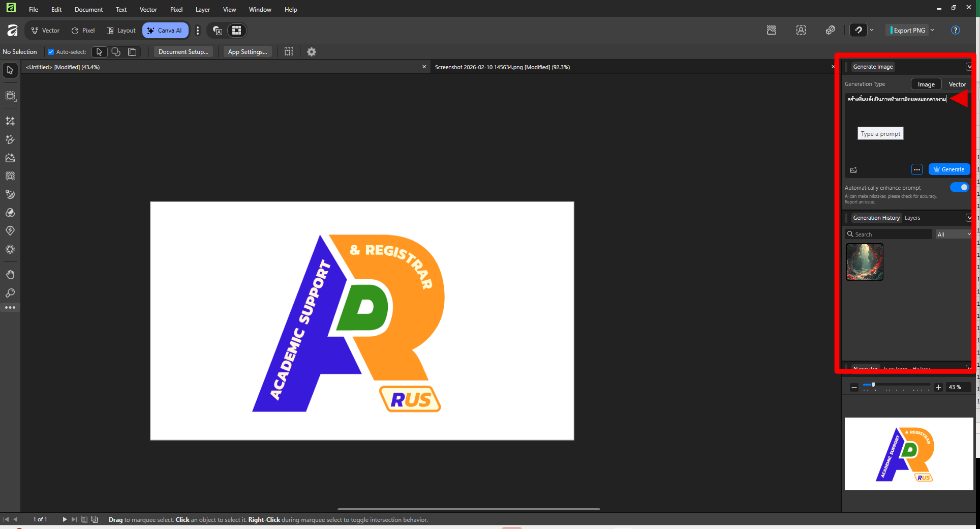
Task: Pick the Hand view tool
Action: point(10,275)
